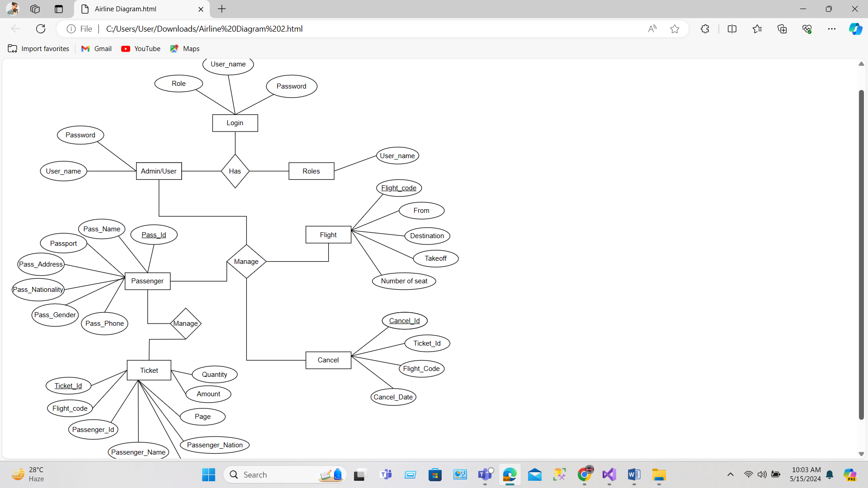The height and width of the screenshot is (488, 868).
Task: Add this page to favorites with the star
Action: (x=674, y=28)
